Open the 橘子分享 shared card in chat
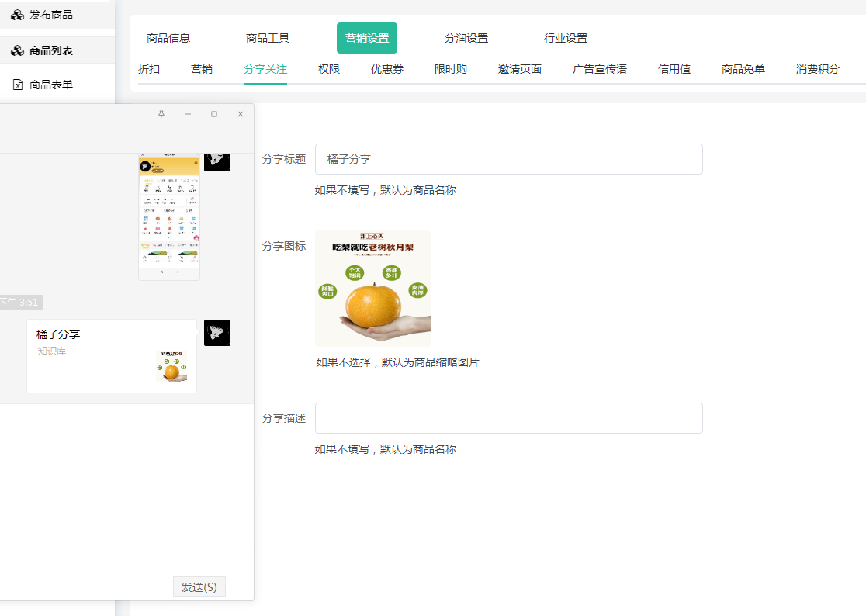 click(x=112, y=356)
